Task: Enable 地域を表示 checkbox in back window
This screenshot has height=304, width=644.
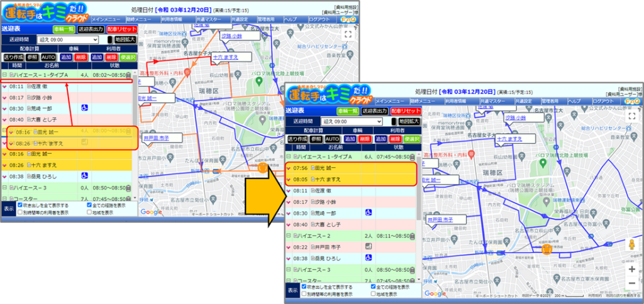Action: tap(89, 212)
